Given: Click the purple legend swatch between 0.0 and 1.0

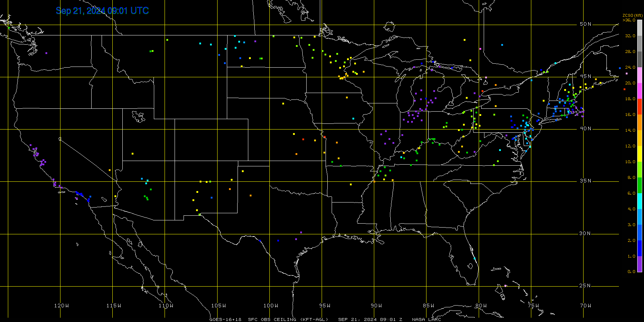Looking at the screenshot, I should pos(640,264).
